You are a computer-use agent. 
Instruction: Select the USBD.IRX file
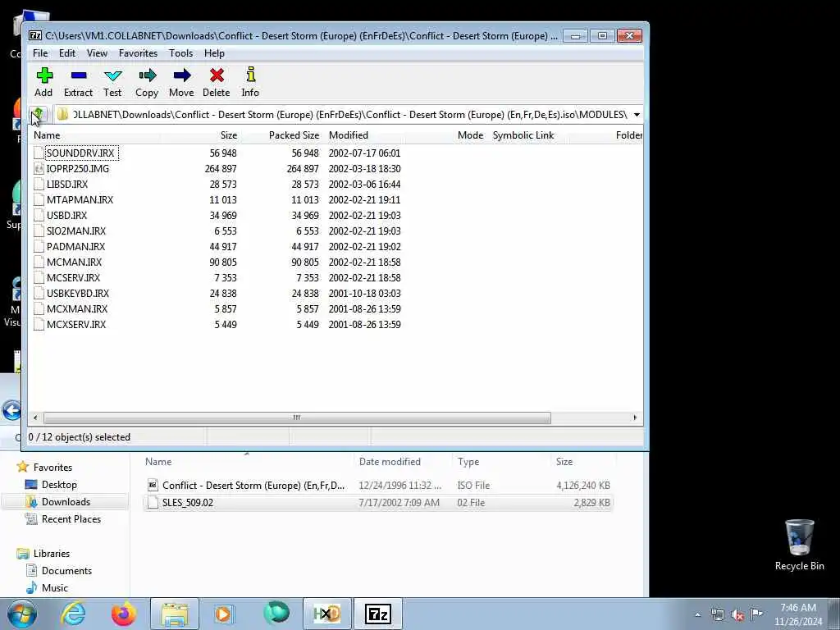66,216
